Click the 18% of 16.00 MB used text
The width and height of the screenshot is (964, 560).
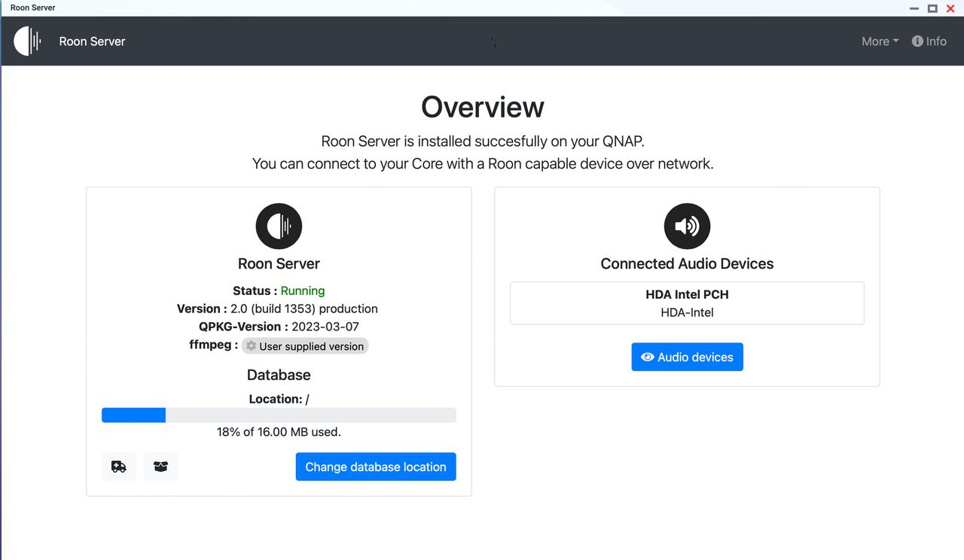(279, 432)
